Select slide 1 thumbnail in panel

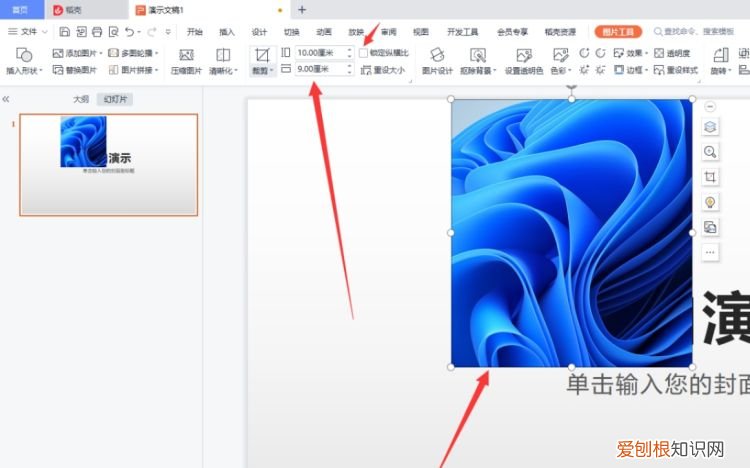[x=109, y=165]
